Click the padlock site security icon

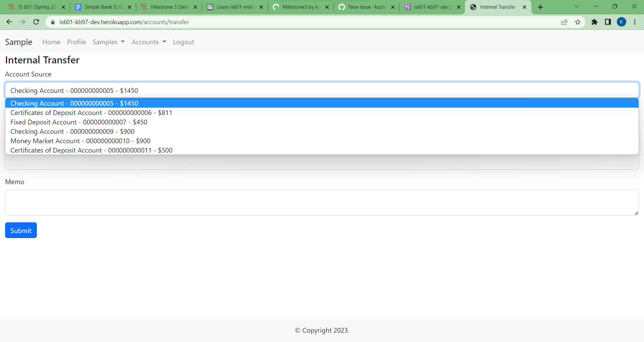[52, 22]
